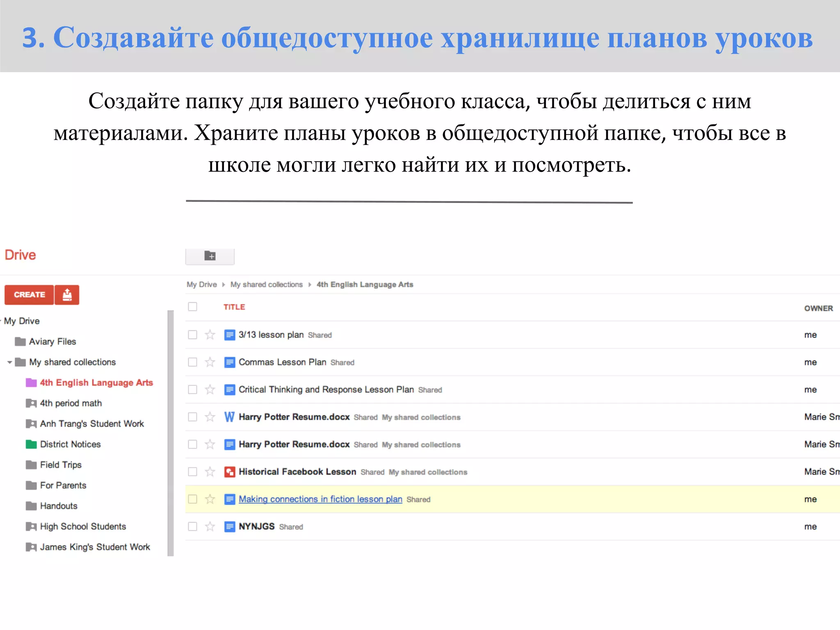Click the shared folder icon of 4th period math
This screenshot has width=840, height=630.
(31, 403)
